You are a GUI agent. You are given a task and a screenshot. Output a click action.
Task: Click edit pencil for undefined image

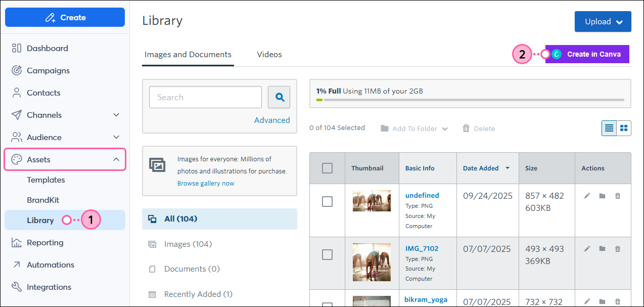(x=587, y=196)
